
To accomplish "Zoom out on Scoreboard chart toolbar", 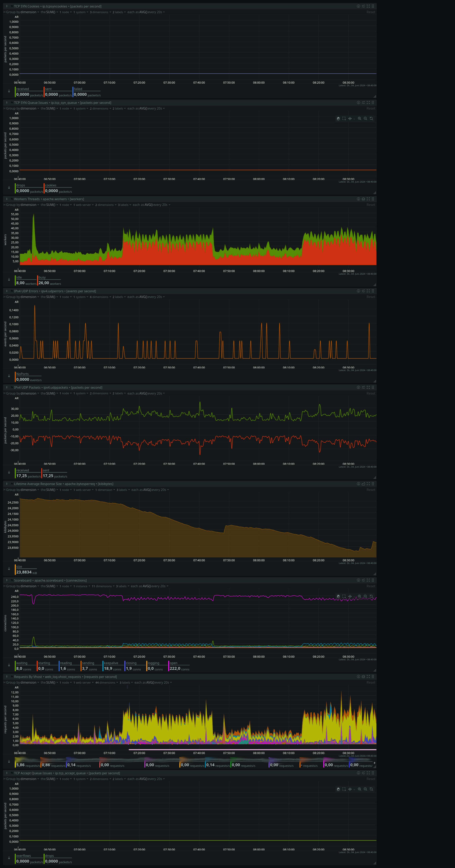I will pyautogui.click(x=365, y=596).
